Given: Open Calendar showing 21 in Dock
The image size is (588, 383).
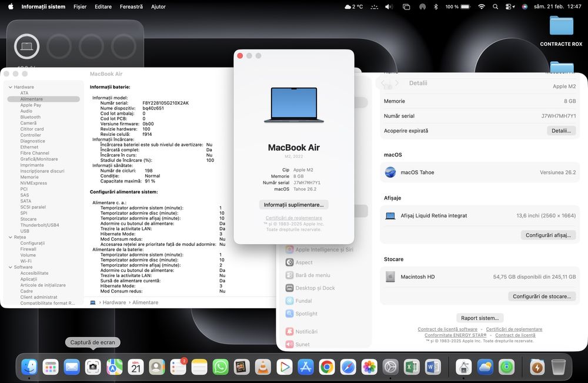Looking at the screenshot, I should (136, 367).
